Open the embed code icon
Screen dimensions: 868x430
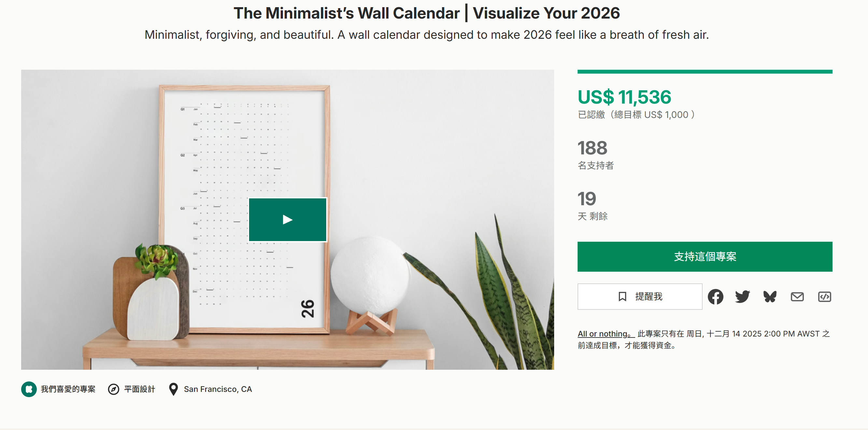click(824, 297)
